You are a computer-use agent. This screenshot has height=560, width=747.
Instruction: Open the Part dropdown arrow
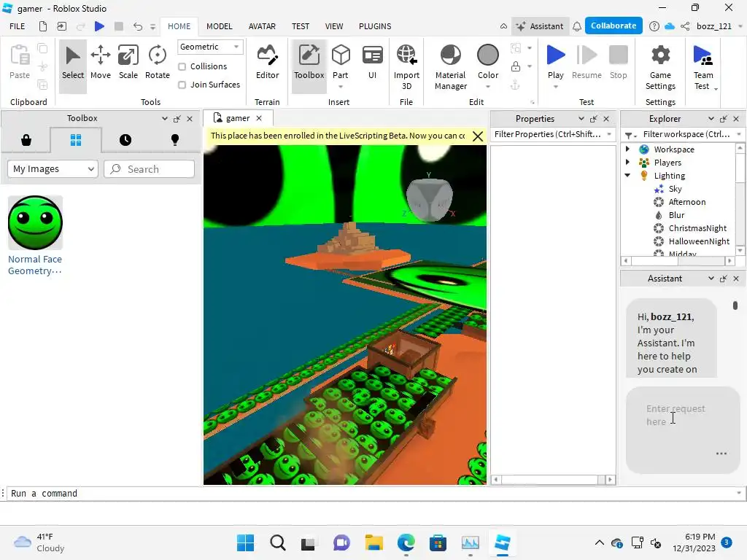coord(341,87)
